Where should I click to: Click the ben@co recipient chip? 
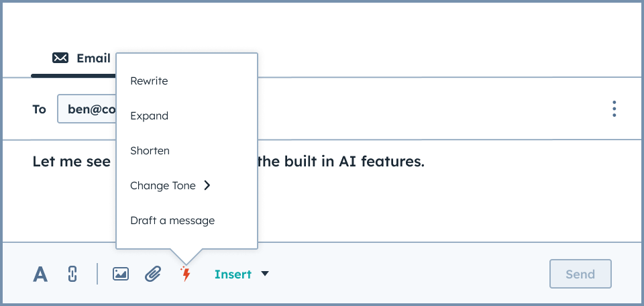tap(91, 109)
